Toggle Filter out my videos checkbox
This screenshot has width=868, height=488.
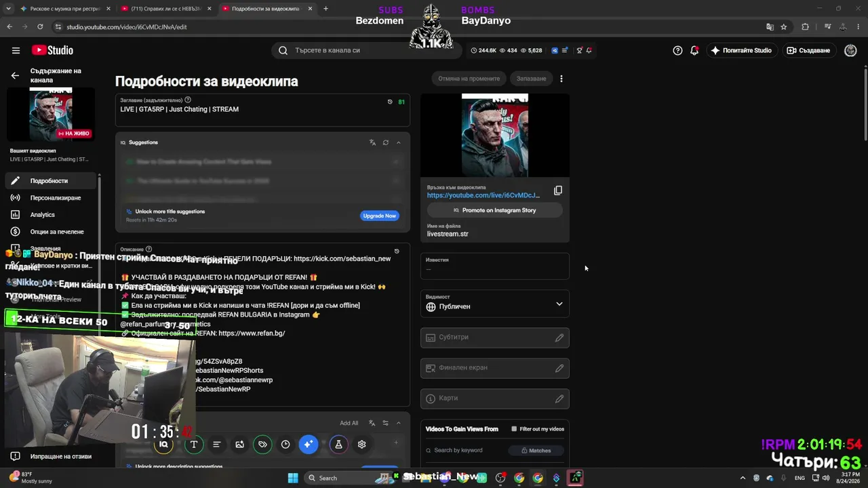click(x=514, y=429)
